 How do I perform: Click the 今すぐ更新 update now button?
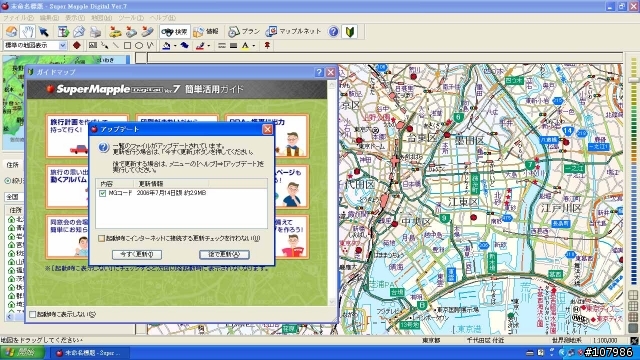coord(137,254)
